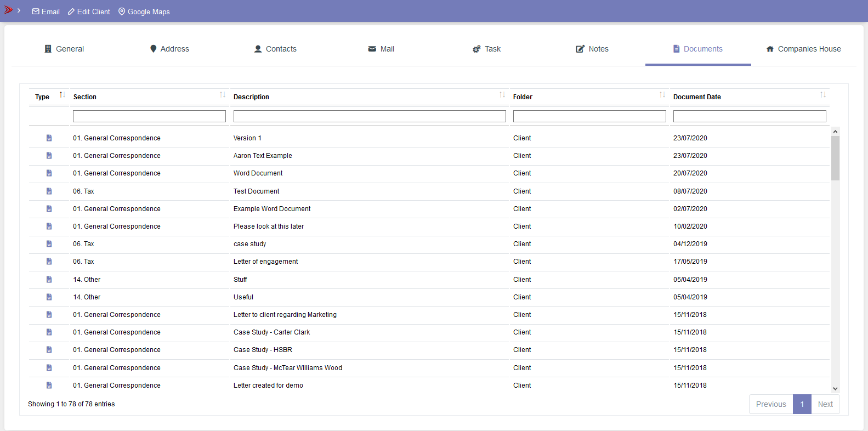Open the file icon for the row described Word Document
The width and height of the screenshot is (868, 431).
click(49, 173)
